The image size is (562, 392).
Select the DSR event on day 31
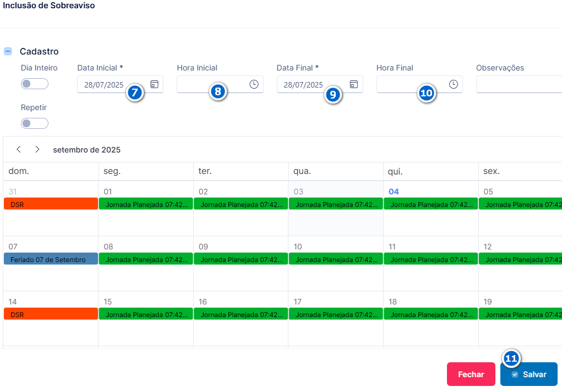[x=51, y=204]
